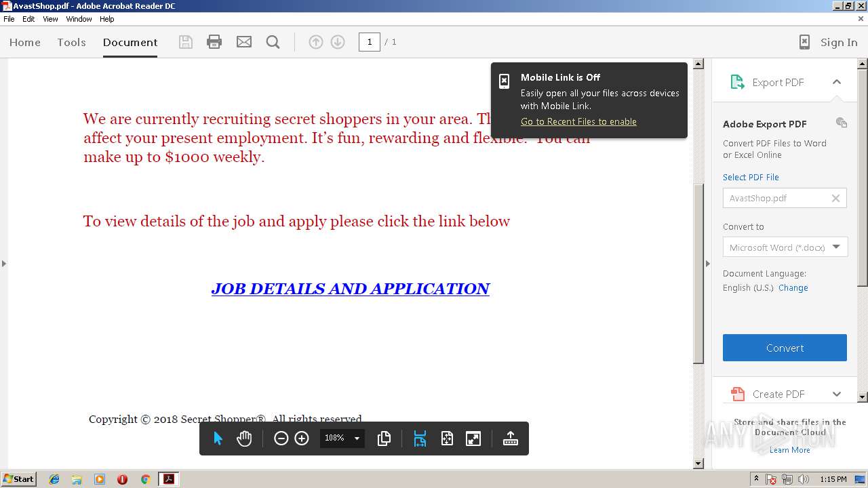
Task: Print the document via printer icon
Action: pyautogui.click(x=214, y=42)
